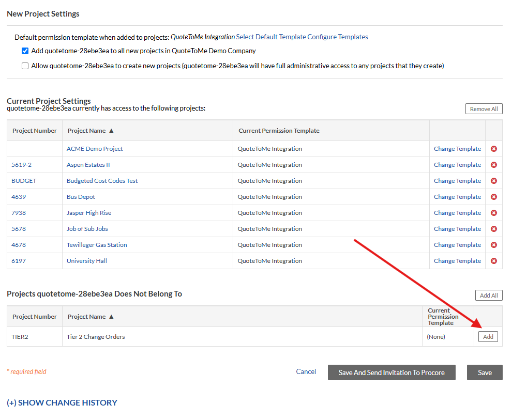Viewport: 512px width, 420px height.
Task: Remove Aspen Estates II via red X icon
Action: click(494, 165)
